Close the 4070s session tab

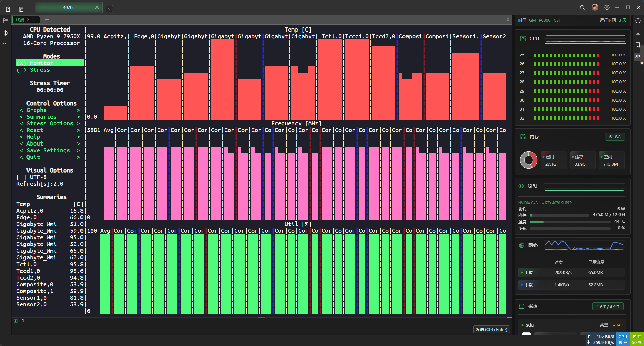[x=97, y=7]
